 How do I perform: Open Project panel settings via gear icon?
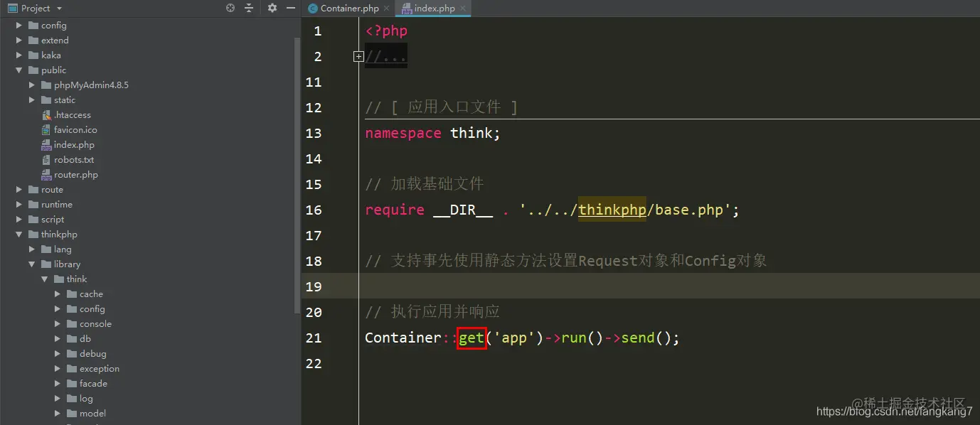271,8
